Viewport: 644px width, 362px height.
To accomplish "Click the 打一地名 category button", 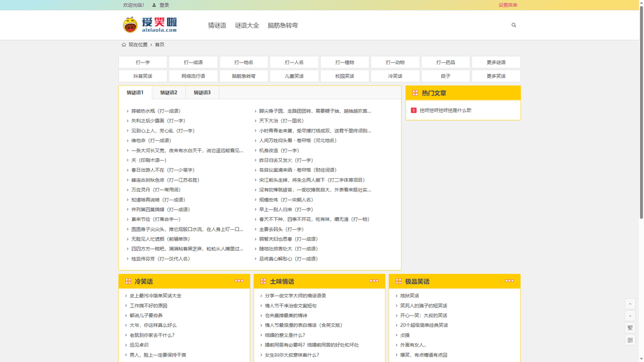I will click(244, 62).
